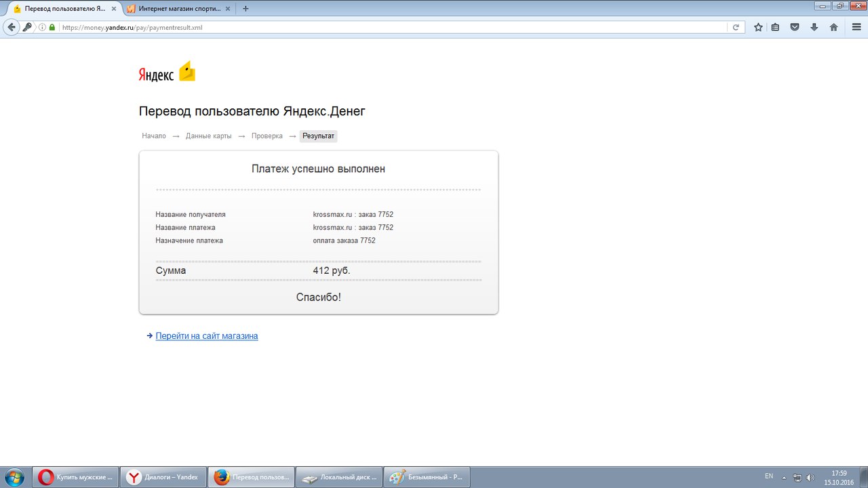This screenshot has width=868, height=488.
Task: Click the Проверка step
Action: coord(267,136)
